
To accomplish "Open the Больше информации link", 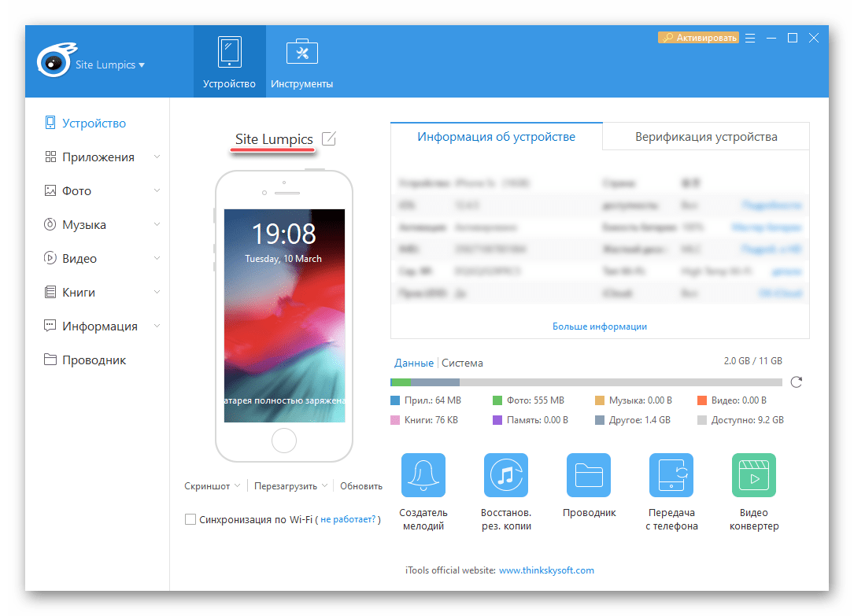I will [599, 326].
